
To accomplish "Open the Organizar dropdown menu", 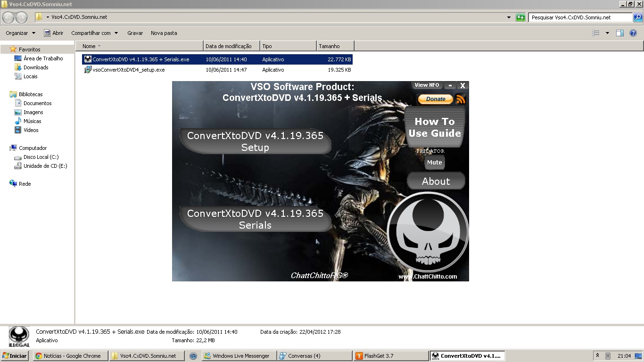I will tap(20, 33).
